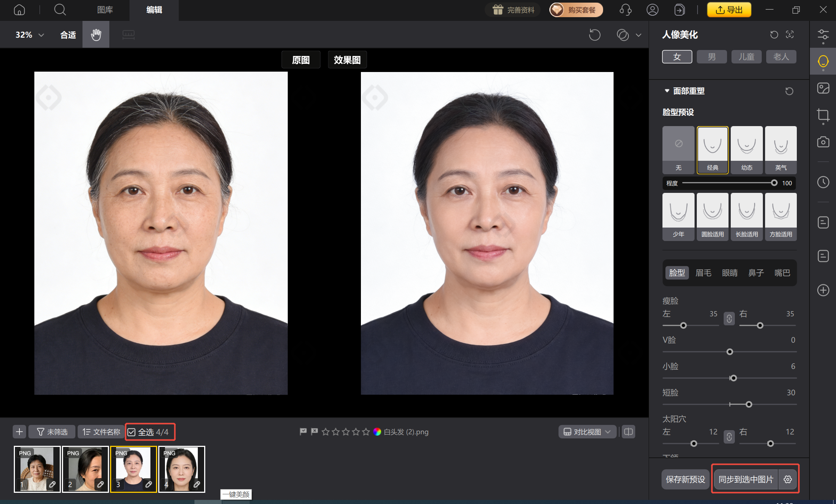Switch to the 图库 tab

click(x=105, y=10)
